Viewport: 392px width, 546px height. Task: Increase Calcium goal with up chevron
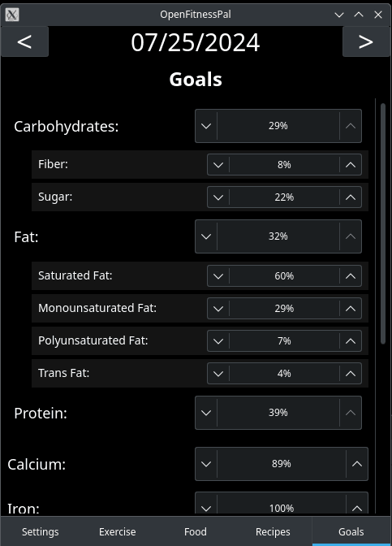click(357, 464)
